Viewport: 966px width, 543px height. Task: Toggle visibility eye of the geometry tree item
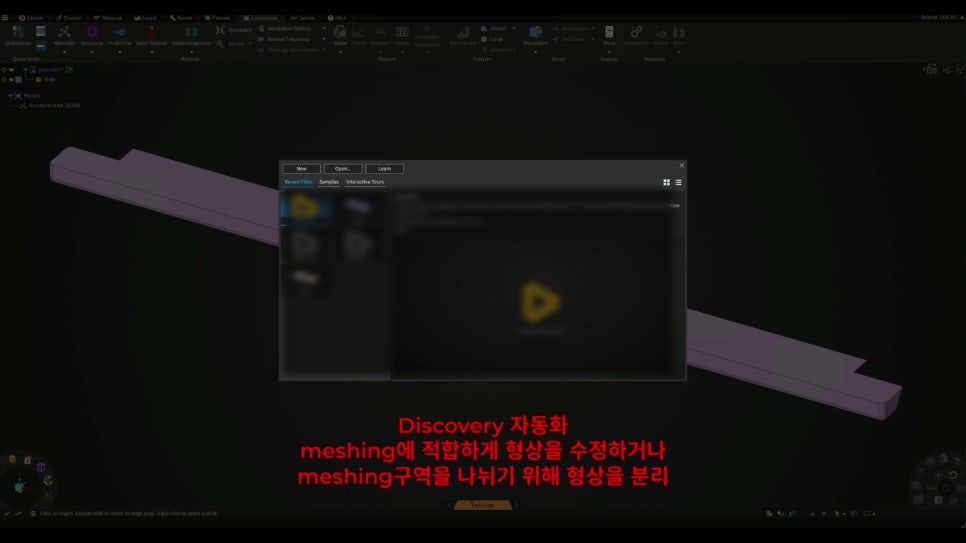tap(11, 70)
